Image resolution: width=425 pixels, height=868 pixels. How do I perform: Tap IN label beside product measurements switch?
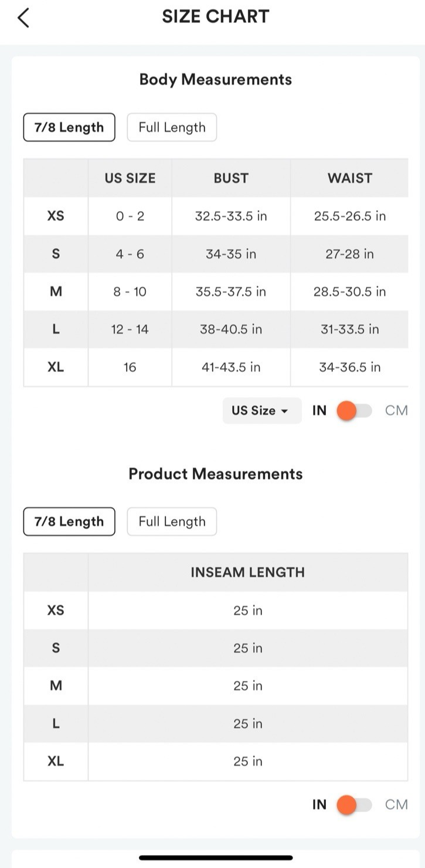319,805
